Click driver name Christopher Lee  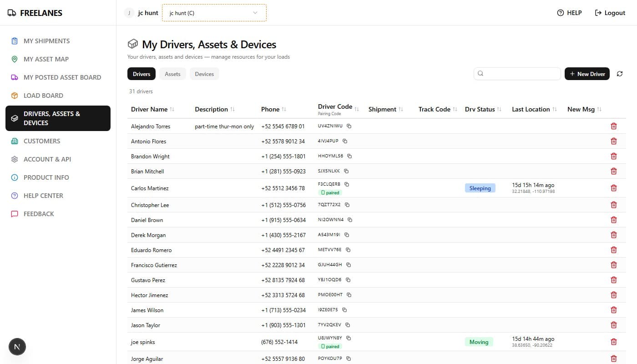(150, 205)
